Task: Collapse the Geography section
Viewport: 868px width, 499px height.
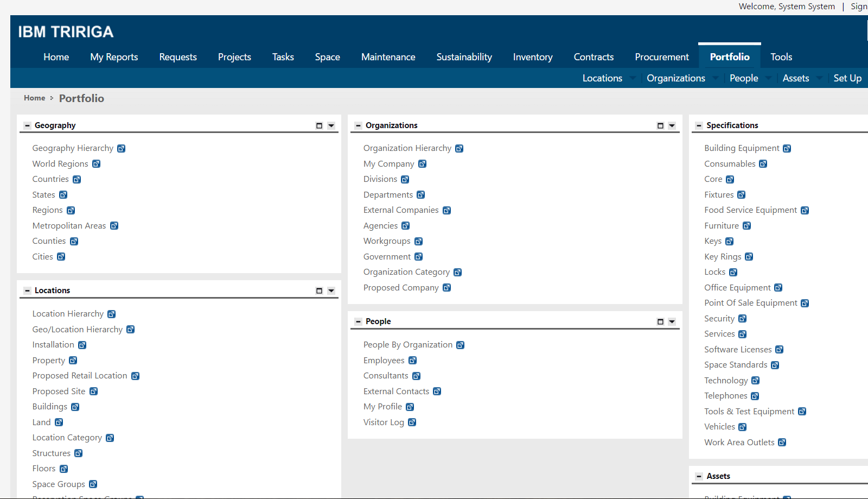Action: (x=27, y=125)
